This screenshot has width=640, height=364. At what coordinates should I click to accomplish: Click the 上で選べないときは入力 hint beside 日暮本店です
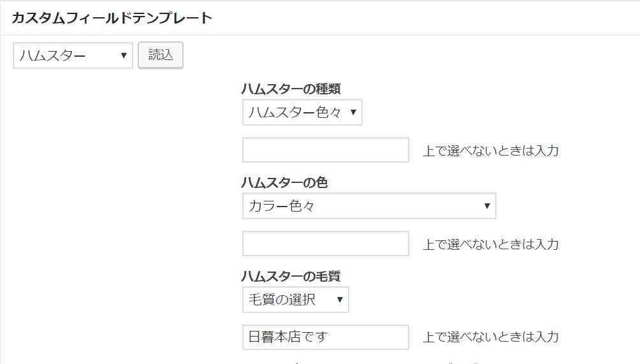[491, 337]
